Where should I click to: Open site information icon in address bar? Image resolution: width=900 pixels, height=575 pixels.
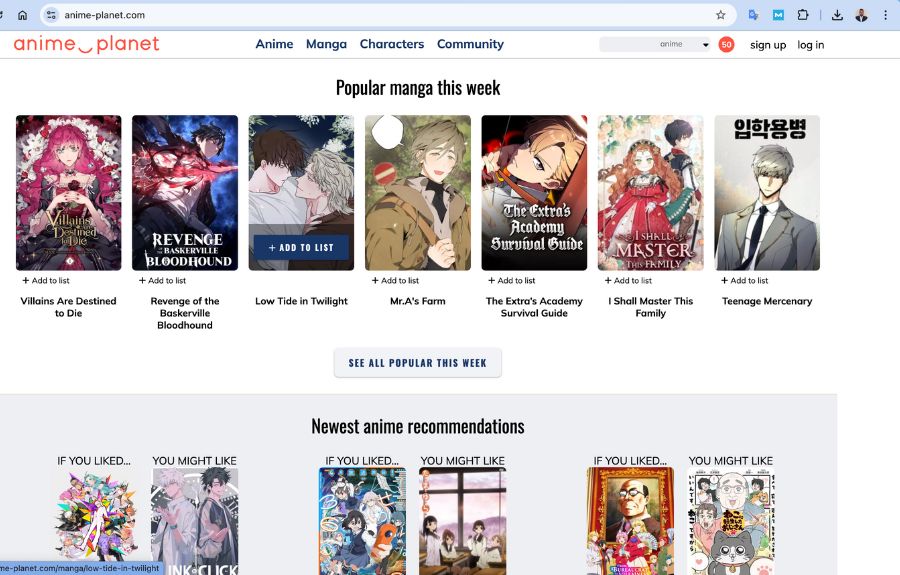tap(51, 15)
